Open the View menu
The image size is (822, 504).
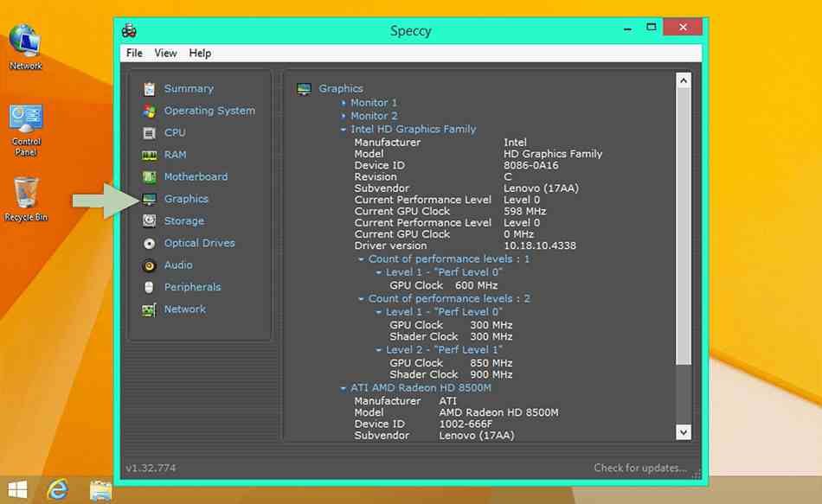165,53
